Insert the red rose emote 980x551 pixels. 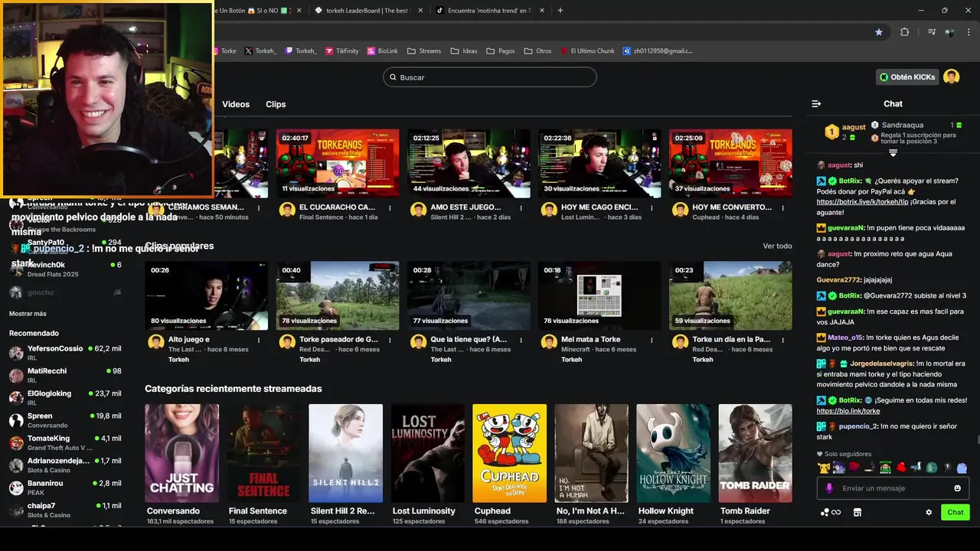tap(854, 468)
